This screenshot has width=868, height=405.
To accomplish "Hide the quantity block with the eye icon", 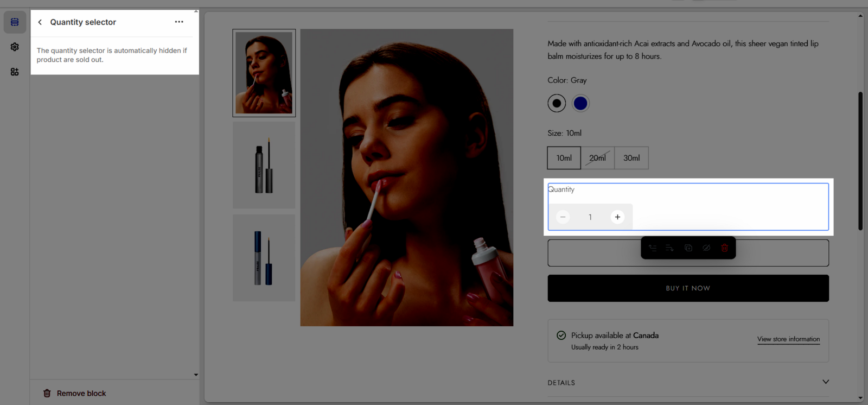I will (706, 248).
